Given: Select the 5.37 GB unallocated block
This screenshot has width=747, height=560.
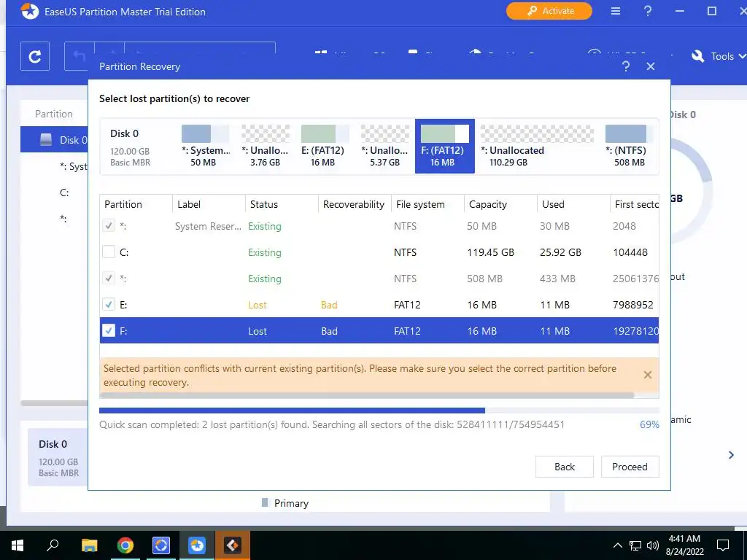Looking at the screenshot, I should pos(384,146).
